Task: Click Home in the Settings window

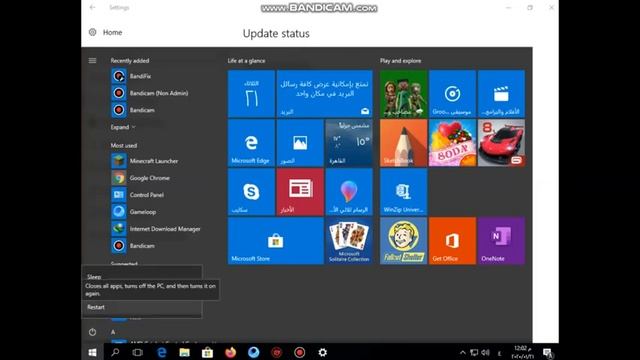Action: pyautogui.click(x=112, y=32)
